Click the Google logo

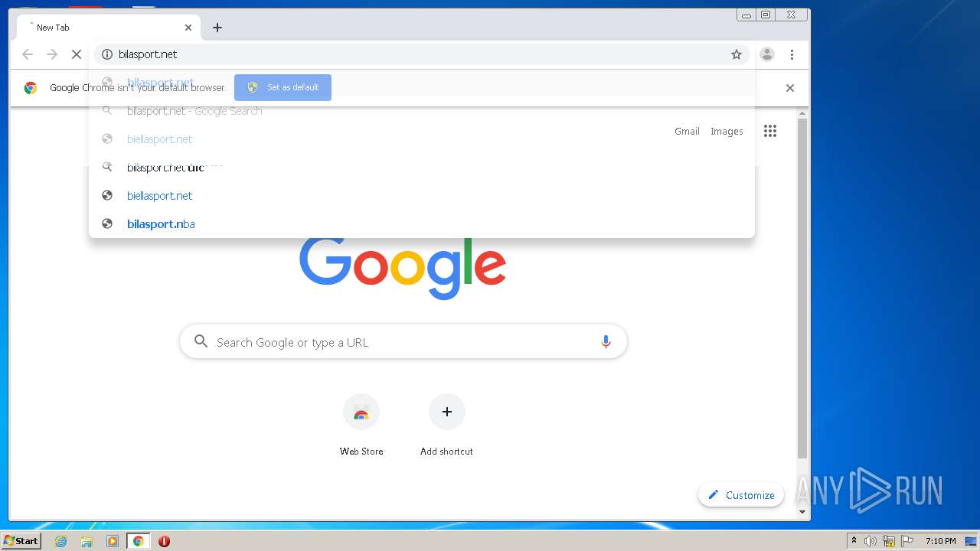point(403,268)
